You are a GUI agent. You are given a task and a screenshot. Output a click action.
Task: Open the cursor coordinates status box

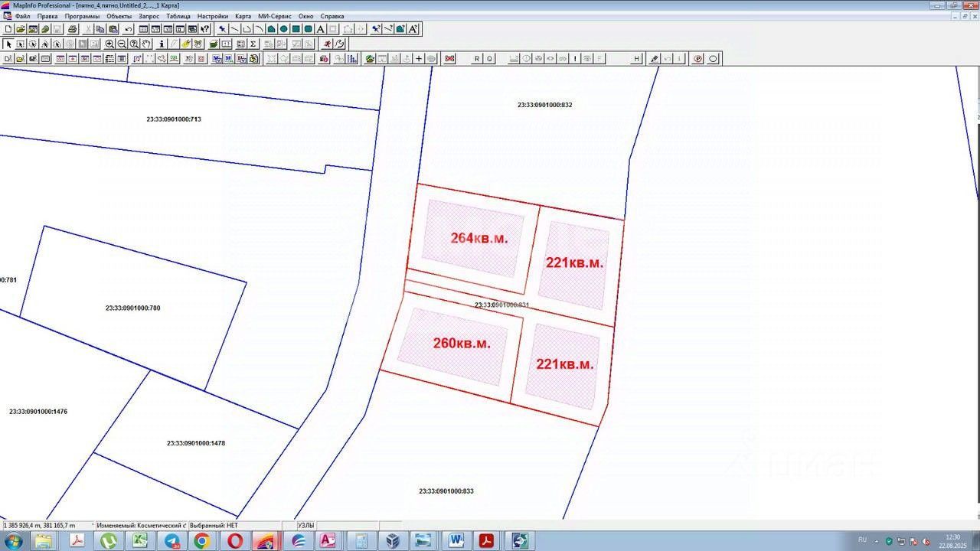point(46,526)
